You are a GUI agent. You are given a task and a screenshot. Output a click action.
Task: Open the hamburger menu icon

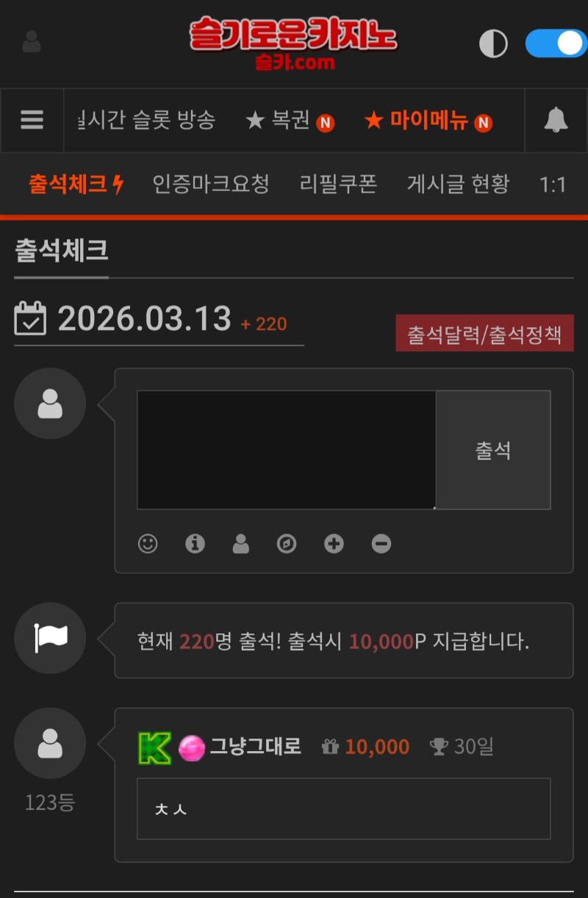(32, 121)
